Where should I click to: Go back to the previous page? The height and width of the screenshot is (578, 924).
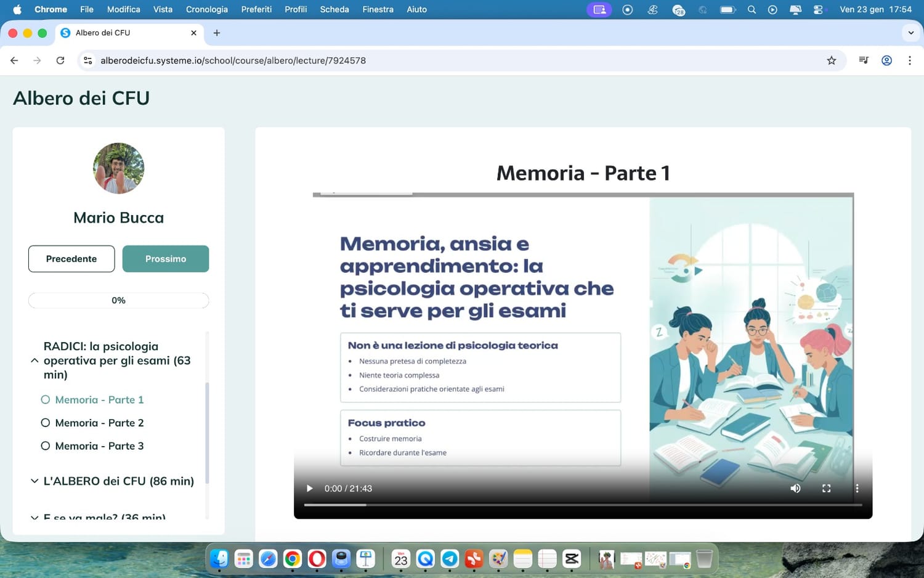pyautogui.click(x=14, y=60)
